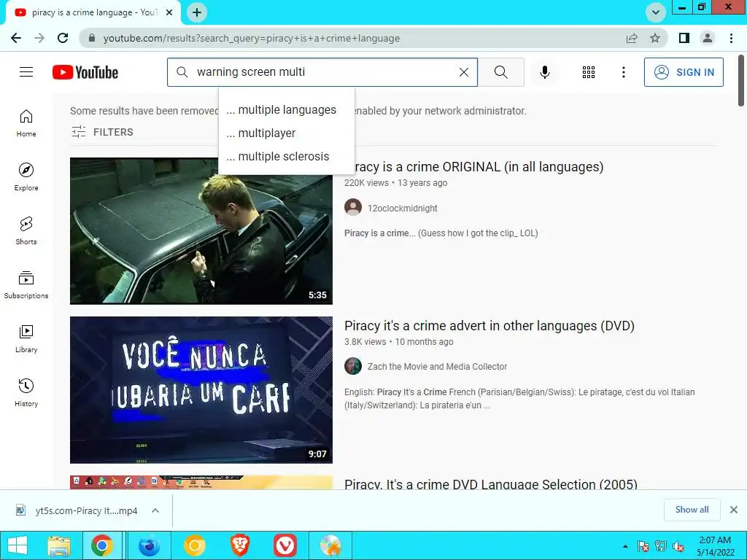This screenshot has height=560, width=747.
Task: Open Shorts in the sidebar
Action: [26, 231]
